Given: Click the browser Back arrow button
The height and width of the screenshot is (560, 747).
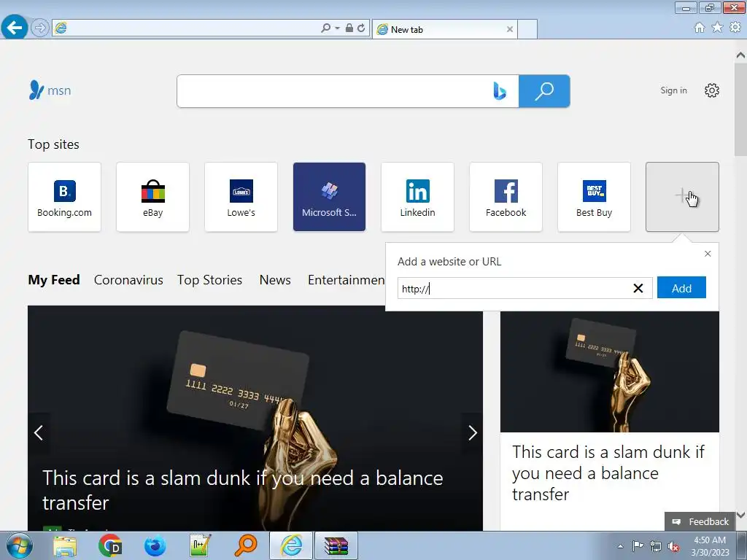Looking at the screenshot, I should point(15,27).
